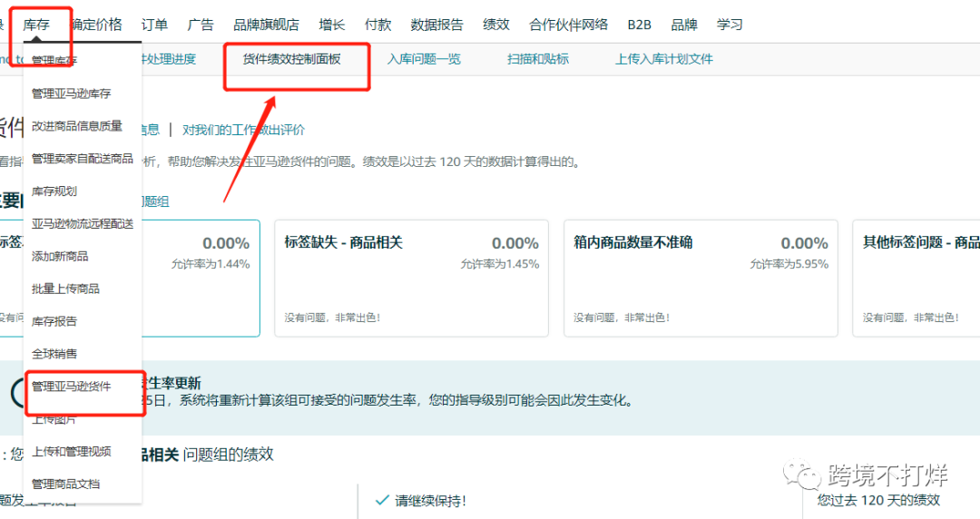Open the 数据报告 menu
The width and height of the screenshot is (980, 519).
pos(436,24)
